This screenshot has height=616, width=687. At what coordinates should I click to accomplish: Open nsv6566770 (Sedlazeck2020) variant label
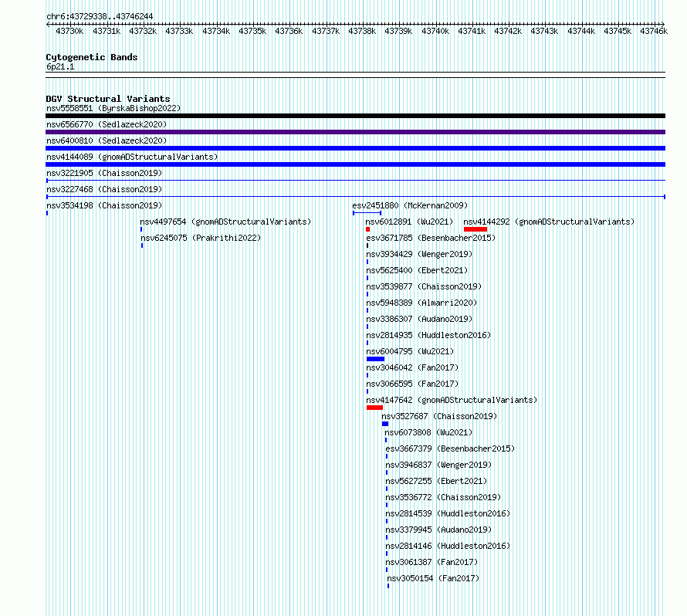click(107, 124)
